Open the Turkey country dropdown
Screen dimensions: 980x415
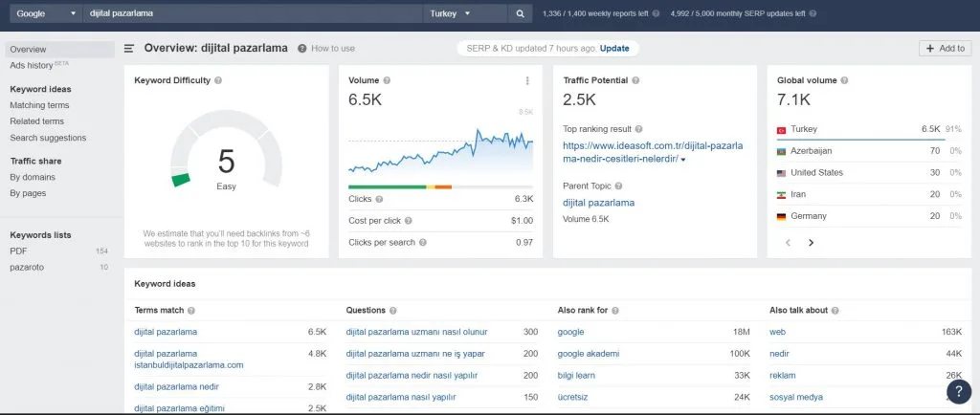click(464, 13)
